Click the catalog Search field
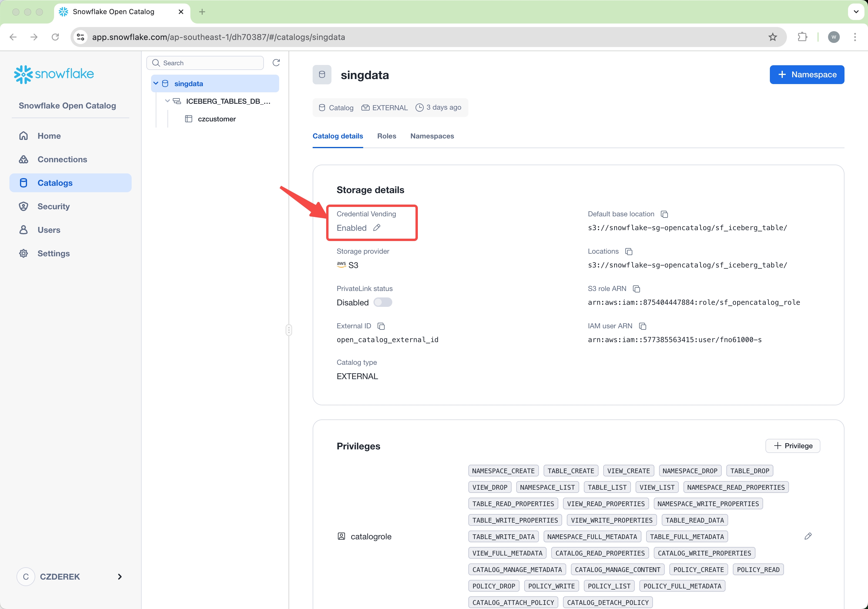 coord(205,63)
